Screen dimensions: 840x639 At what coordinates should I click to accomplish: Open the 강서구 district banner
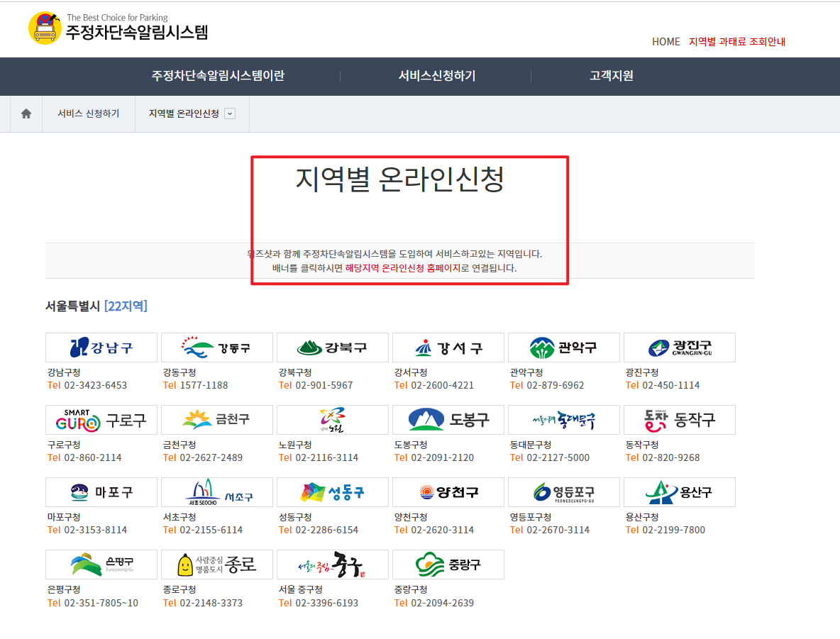[448, 348]
